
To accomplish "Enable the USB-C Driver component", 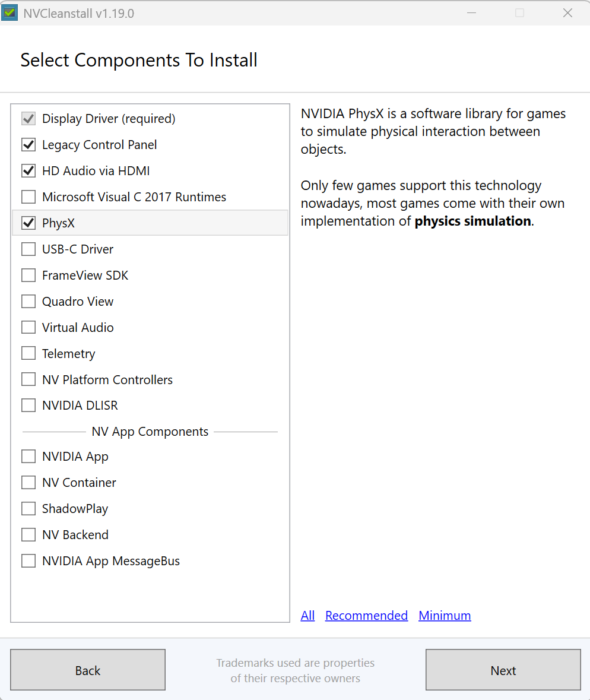I will pos(28,249).
